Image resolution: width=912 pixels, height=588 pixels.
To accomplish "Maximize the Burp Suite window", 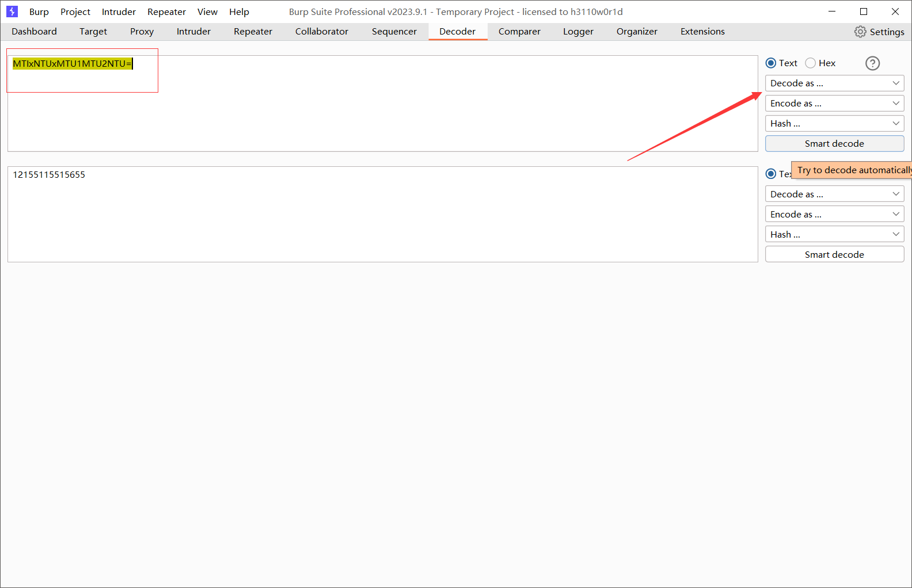I will click(x=864, y=12).
